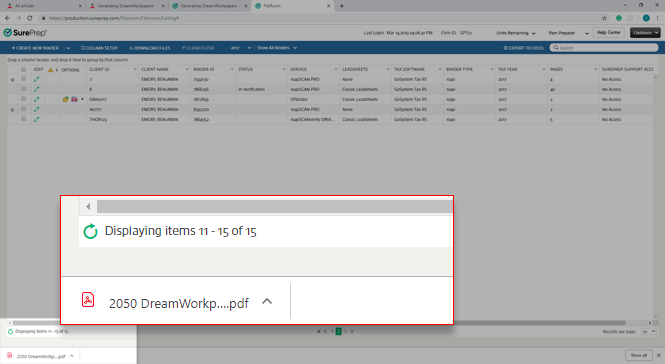
Task: Go to the previous page of results
Action: pos(325,331)
